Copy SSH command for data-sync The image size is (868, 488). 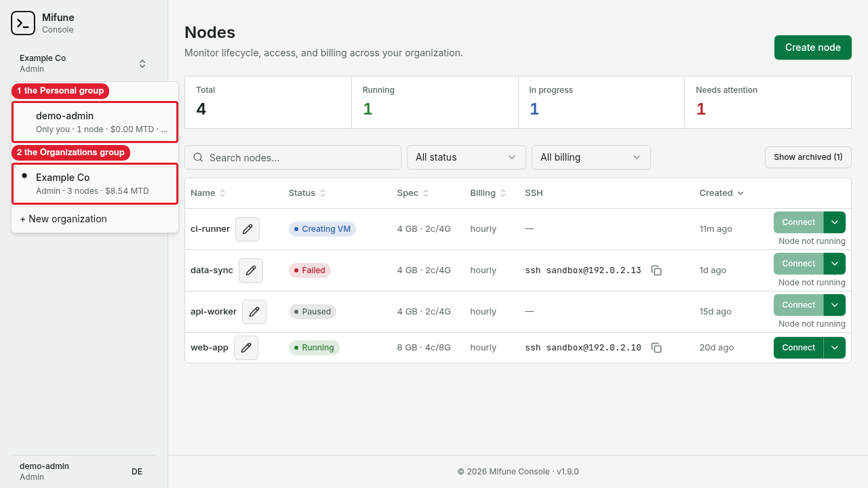[x=656, y=270]
